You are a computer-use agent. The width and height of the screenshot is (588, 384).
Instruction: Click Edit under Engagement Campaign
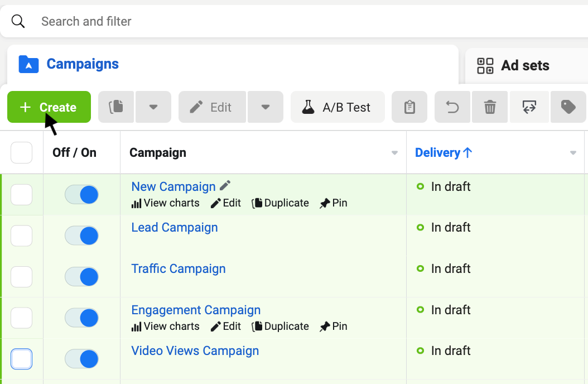click(226, 327)
